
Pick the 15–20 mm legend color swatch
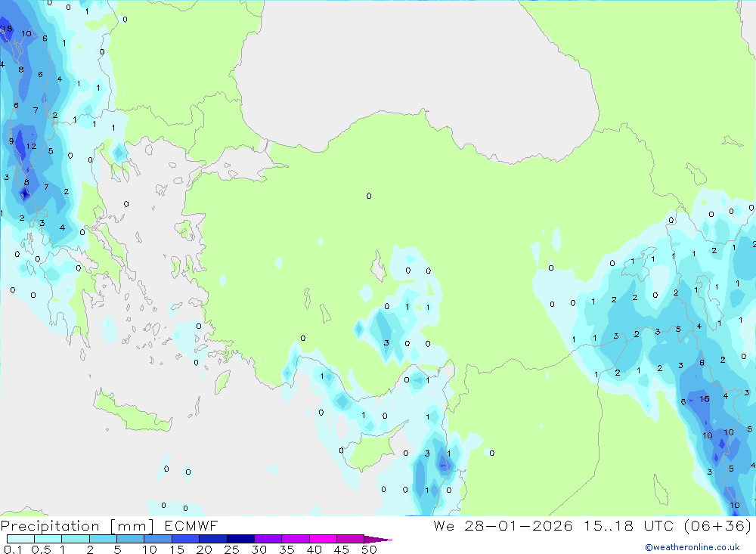pyautogui.click(x=186, y=539)
